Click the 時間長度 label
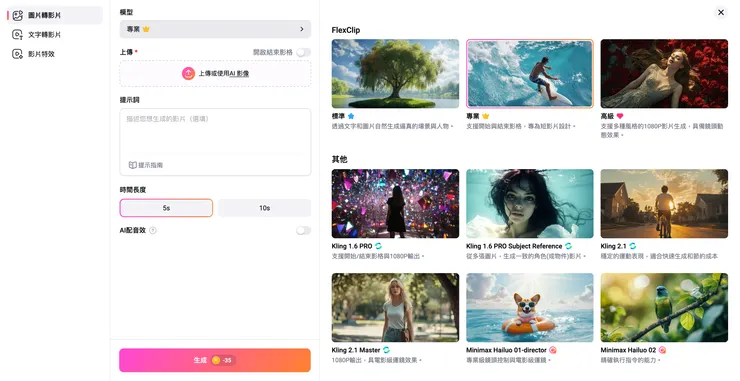This screenshot has height=381, width=740. pos(133,189)
